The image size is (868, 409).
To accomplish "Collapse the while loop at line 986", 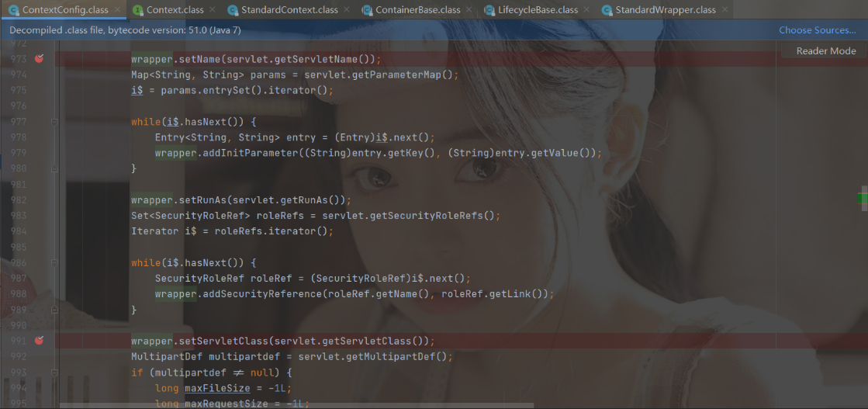I will coord(54,262).
